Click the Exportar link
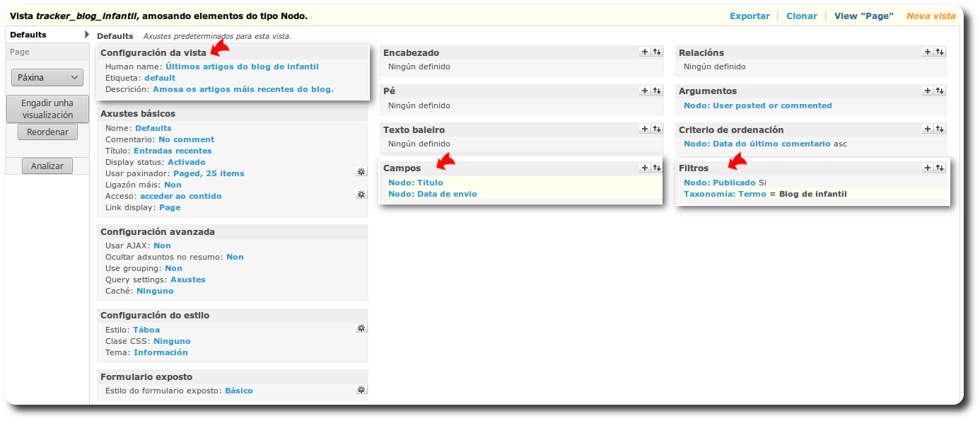Screen dimensions: 980x421 [749, 15]
